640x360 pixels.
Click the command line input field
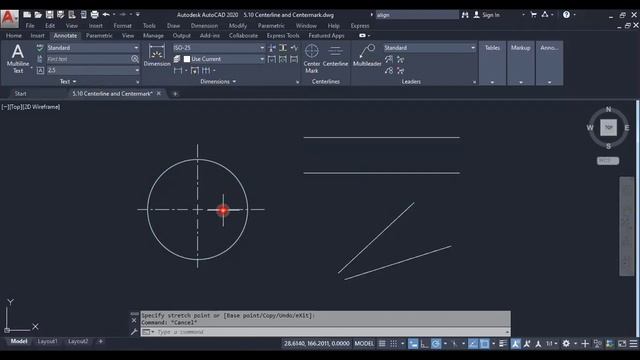326,332
